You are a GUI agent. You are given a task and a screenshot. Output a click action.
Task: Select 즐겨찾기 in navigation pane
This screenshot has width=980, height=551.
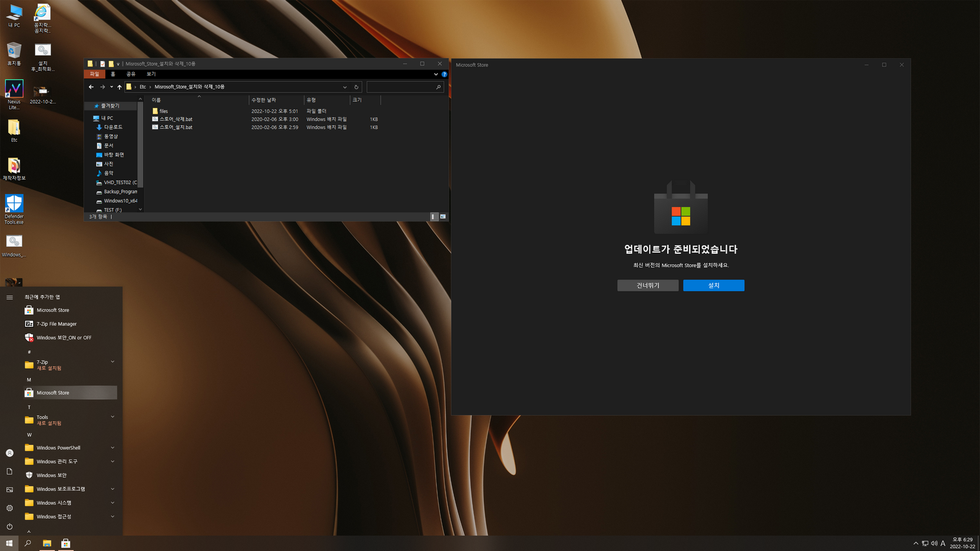click(x=110, y=106)
